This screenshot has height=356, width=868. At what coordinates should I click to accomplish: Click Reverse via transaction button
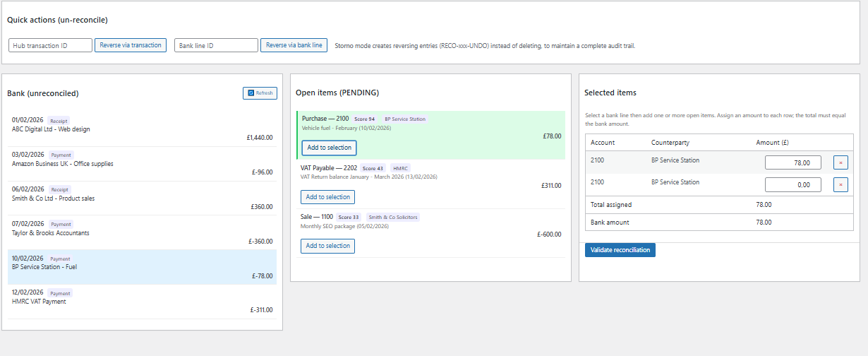(131, 45)
